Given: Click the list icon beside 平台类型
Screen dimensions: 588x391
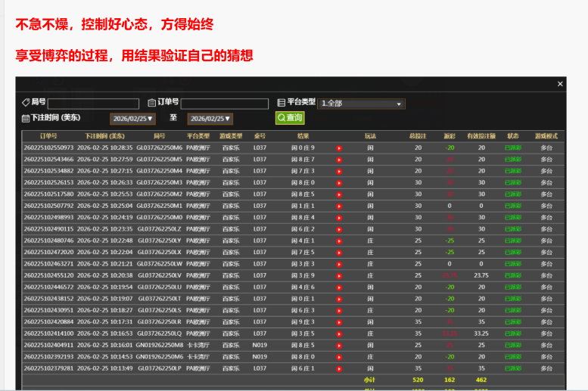Looking at the screenshot, I should 282,102.
